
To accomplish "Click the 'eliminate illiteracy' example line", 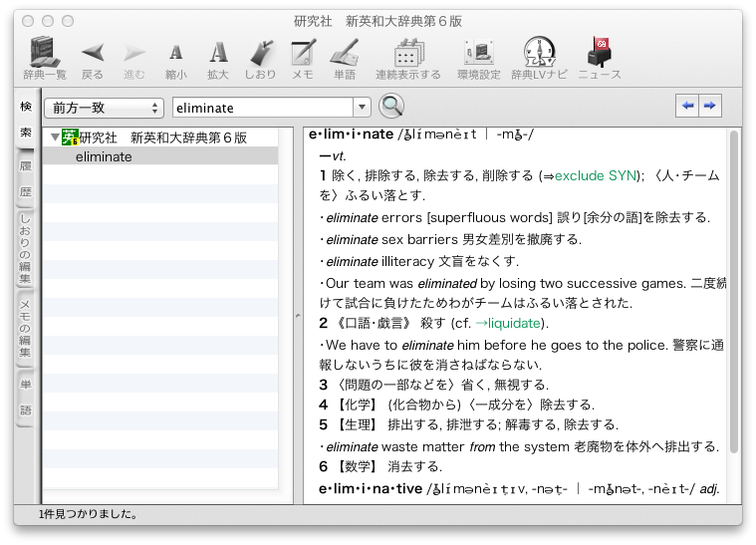I will click(x=418, y=261).
